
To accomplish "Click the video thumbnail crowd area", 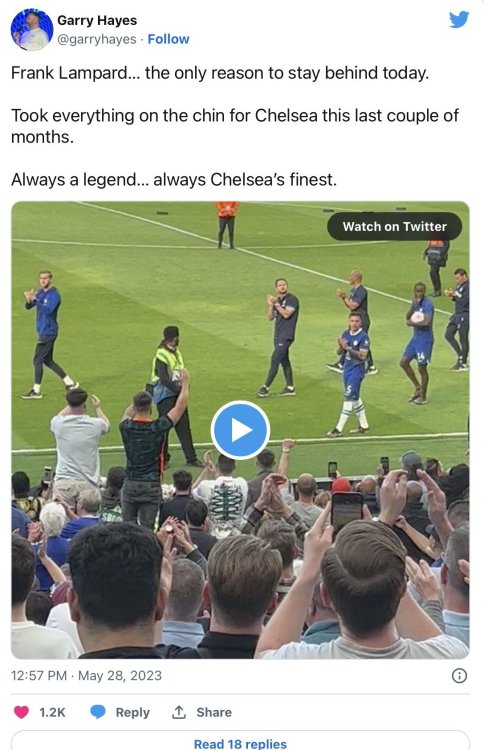I will click(240, 560).
